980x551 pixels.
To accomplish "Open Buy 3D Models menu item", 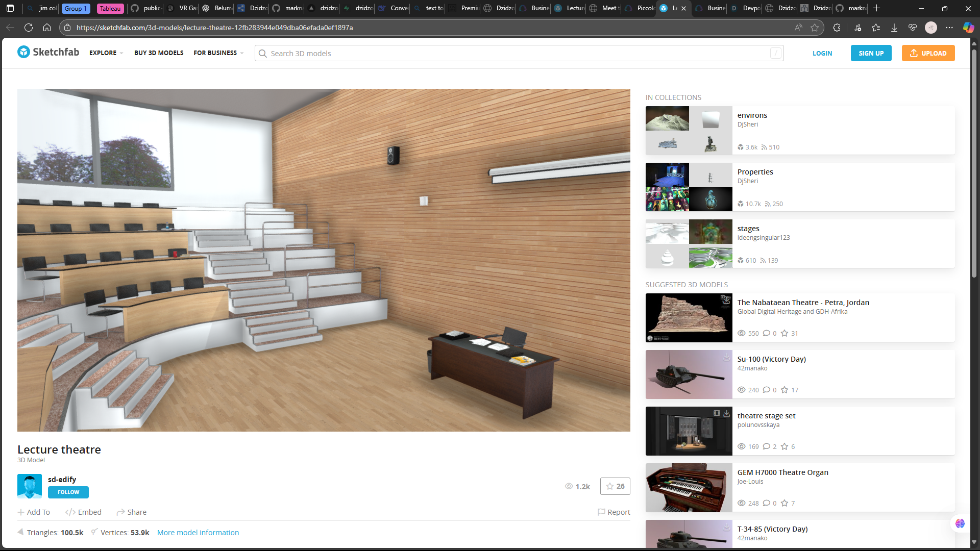I will pyautogui.click(x=159, y=53).
